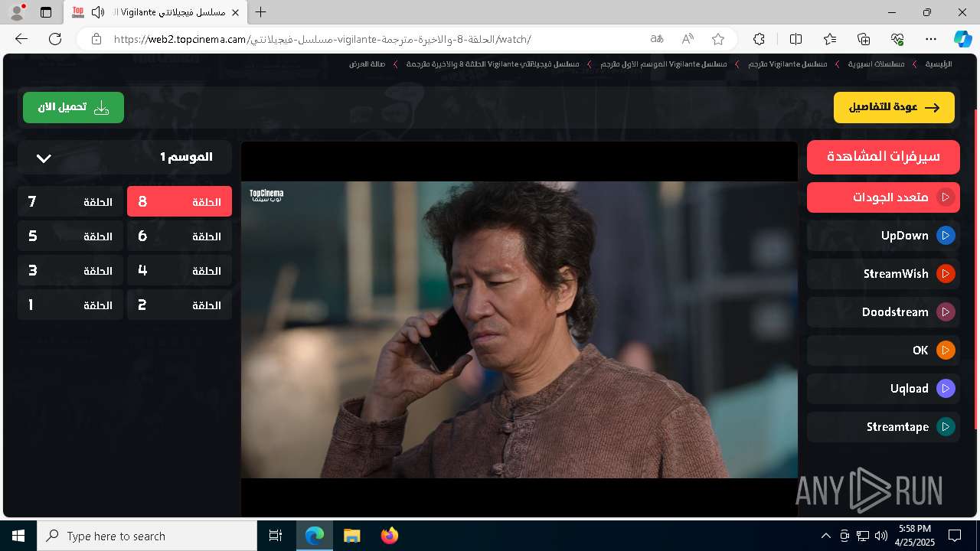Click the سيرفرات المشاهدة header button
This screenshot has width=980, height=551.
pos(884,157)
